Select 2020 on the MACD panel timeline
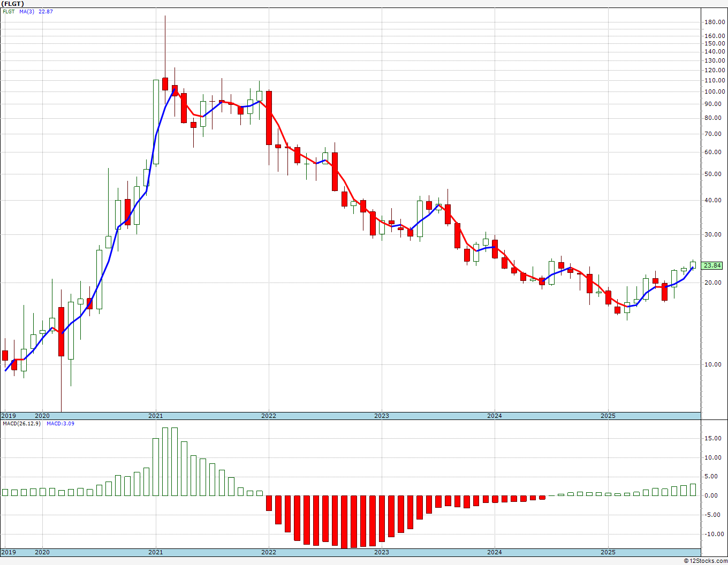Image resolution: width=728 pixels, height=565 pixels. (42, 552)
